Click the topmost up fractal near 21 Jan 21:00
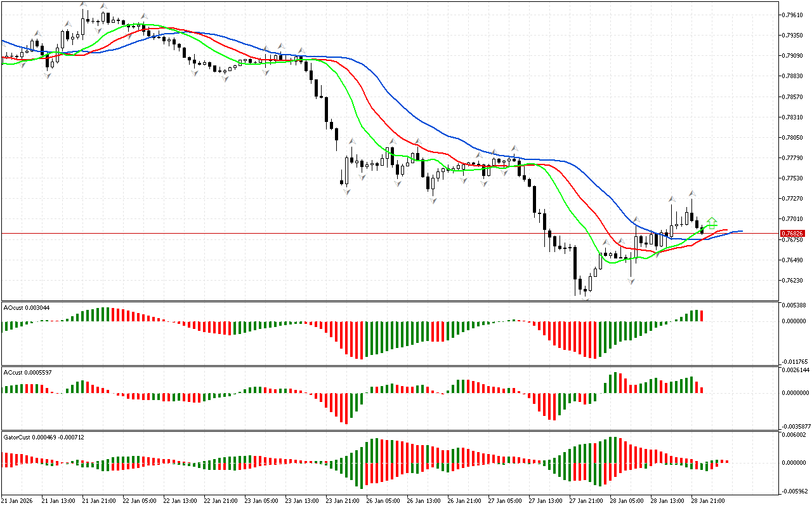812x508 pixels. tap(83, 4)
